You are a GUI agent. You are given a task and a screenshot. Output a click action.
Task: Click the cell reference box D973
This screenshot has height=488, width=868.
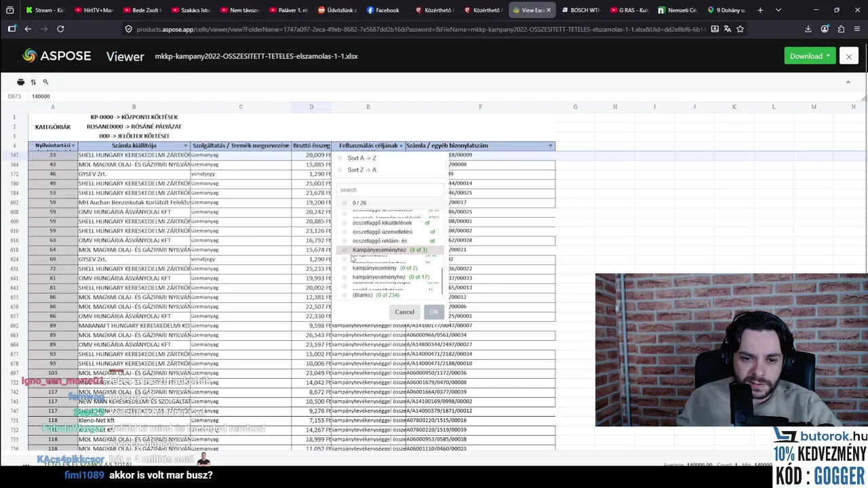[15, 96]
